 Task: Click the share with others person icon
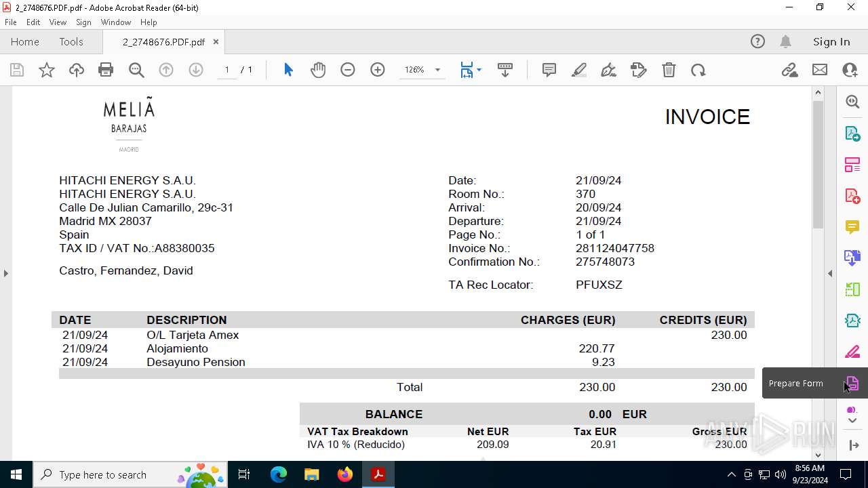pos(850,70)
